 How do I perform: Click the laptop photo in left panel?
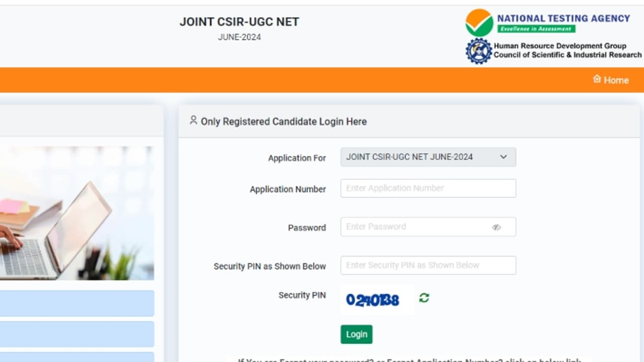(x=75, y=212)
